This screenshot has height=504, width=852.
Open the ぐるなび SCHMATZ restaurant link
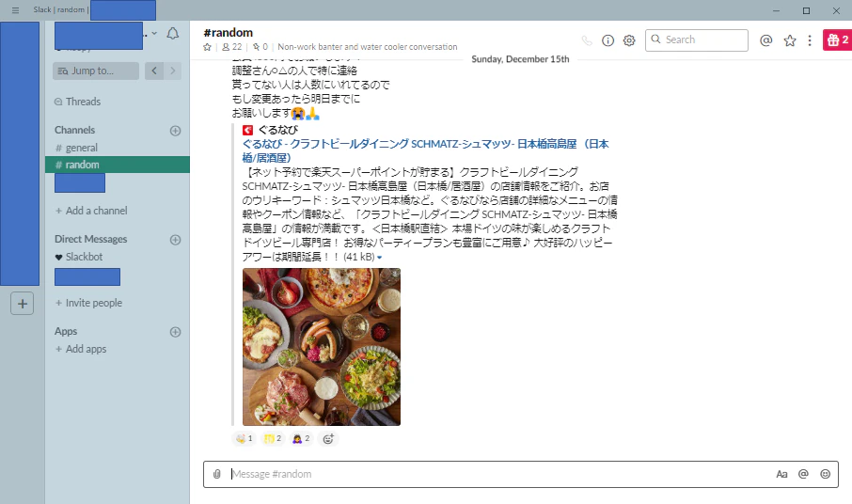pyautogui.click(x=425, y=151)
